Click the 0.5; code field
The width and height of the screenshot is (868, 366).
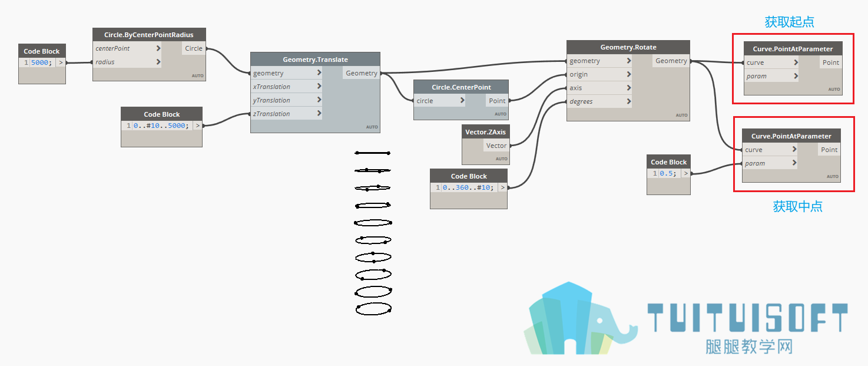click(x=669, y=173)
